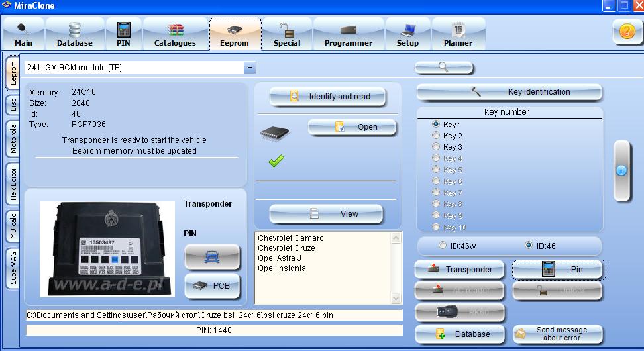Image resolution: width=644 pixels, height=351 pixels.
Task: Open the Motorola side tab
Action: [13, 139]
